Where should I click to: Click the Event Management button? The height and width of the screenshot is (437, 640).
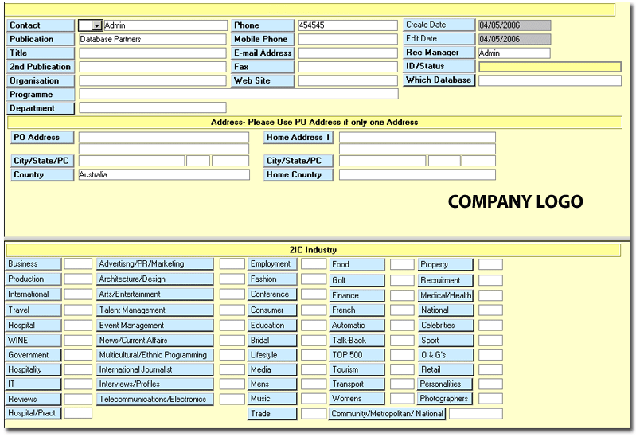[155, 325]
